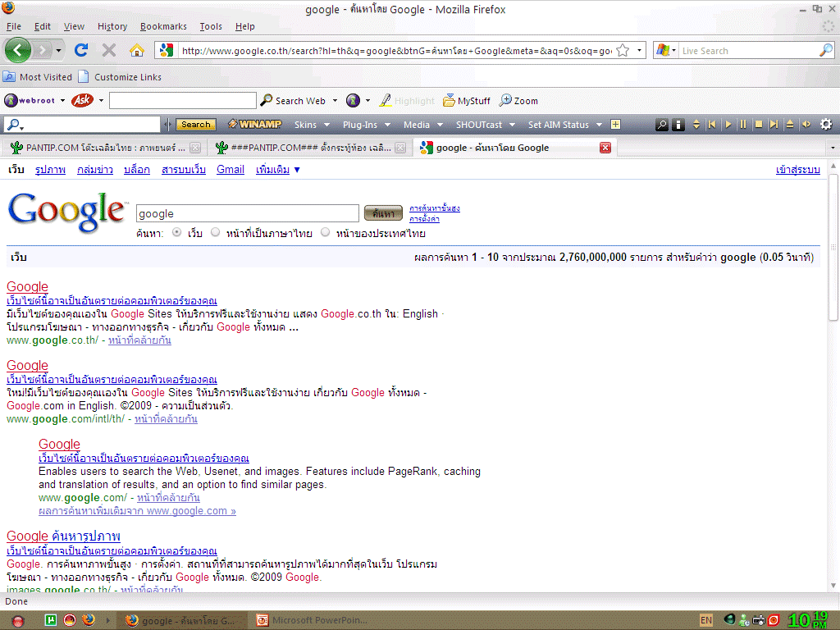Viewport: 840px width, 630px height.
Task: Expand the Search Web dropdown arrow
Action: tap(336, 100)
